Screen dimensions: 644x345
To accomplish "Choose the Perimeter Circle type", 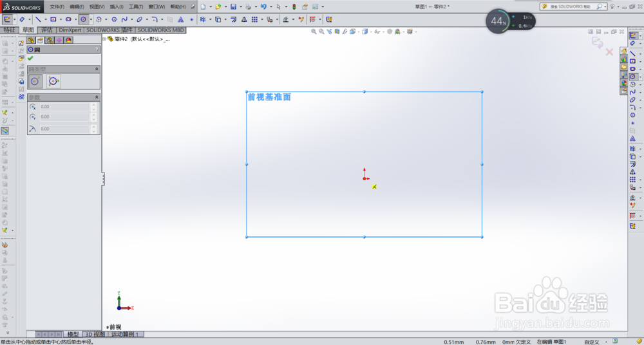I will (53, 81).
